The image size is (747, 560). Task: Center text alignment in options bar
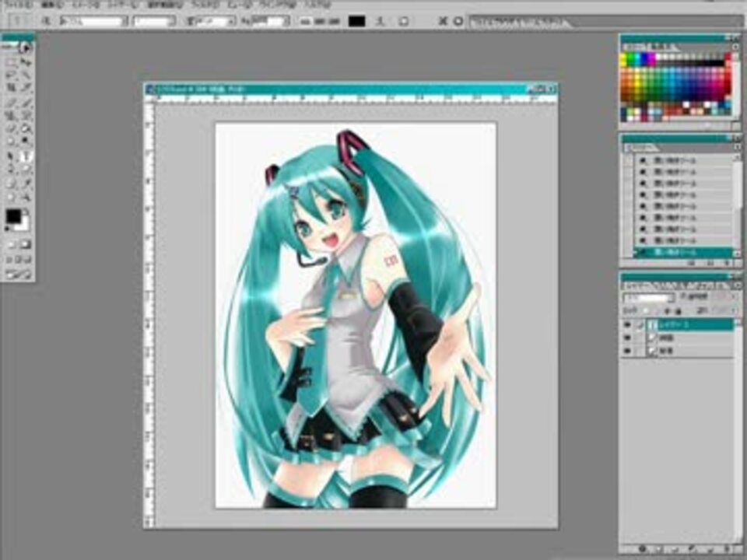320,22
